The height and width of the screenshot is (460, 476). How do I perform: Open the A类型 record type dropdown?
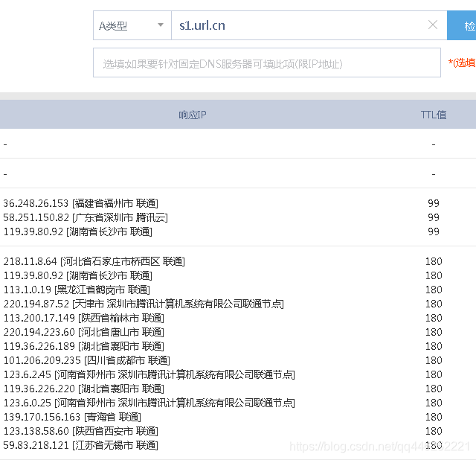click(x=132, y=25)
